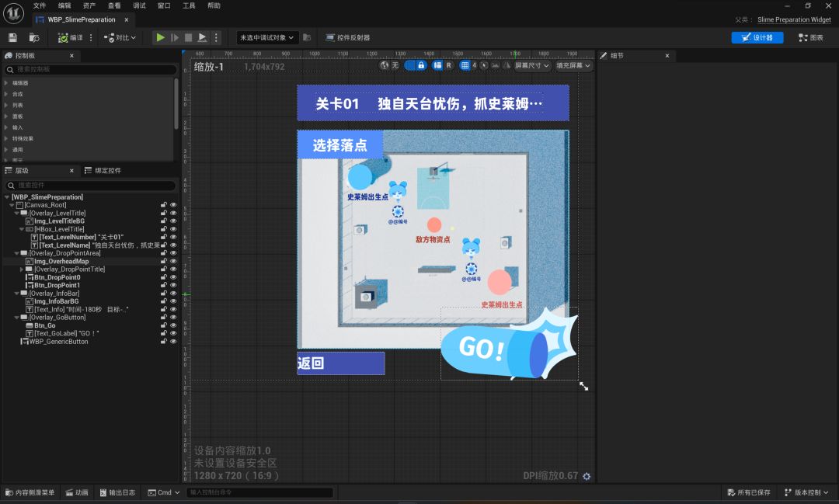Open the 文件 menu

[x=40, y=5]
